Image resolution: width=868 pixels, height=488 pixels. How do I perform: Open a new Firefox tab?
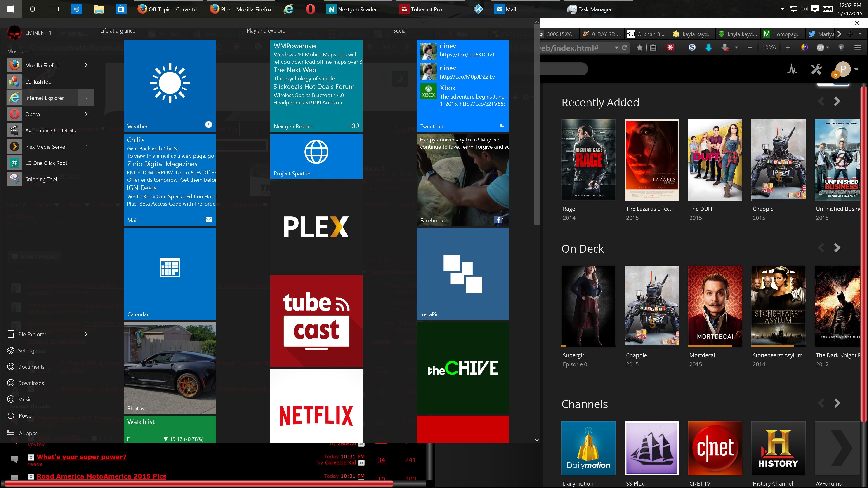(x=850, y=34)
